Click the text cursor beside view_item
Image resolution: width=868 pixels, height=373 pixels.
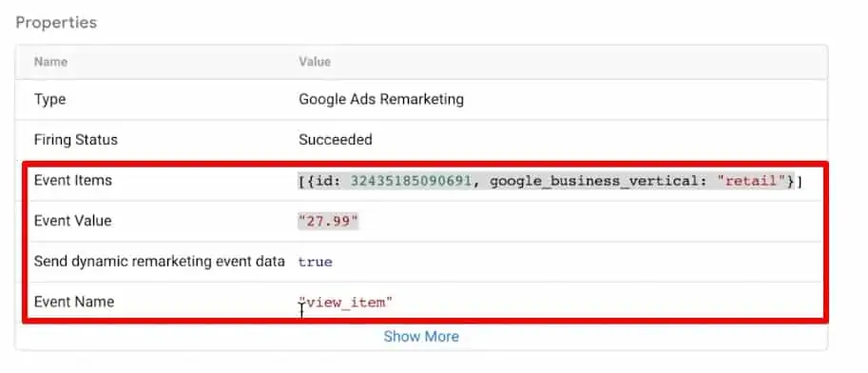(301, 311)
